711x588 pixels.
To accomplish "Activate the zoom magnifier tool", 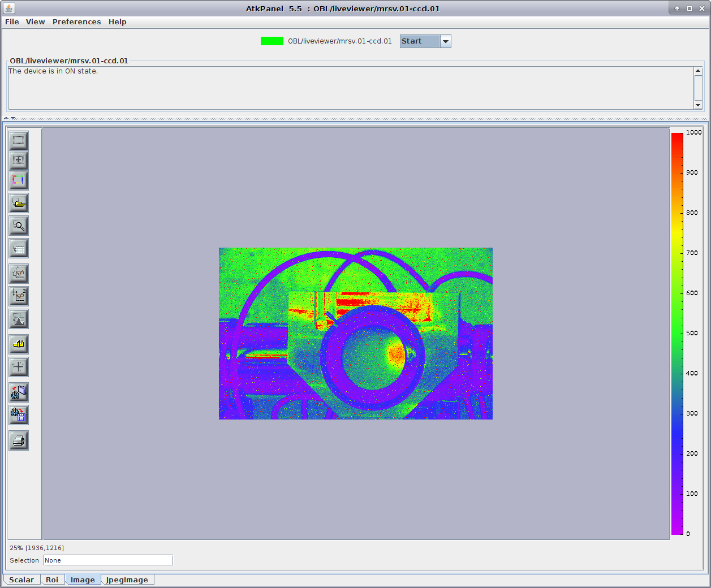I will coord(19,226).
